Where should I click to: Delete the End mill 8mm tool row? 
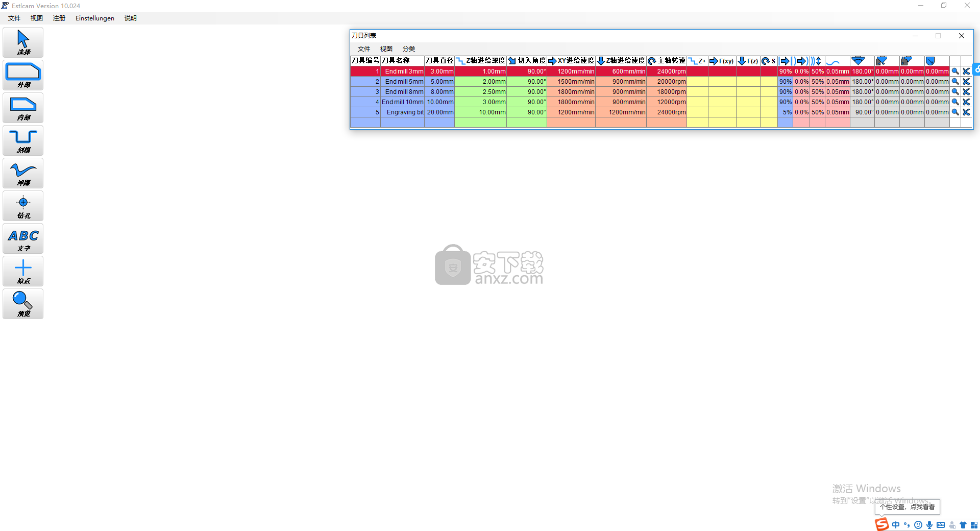pos(966,92)
